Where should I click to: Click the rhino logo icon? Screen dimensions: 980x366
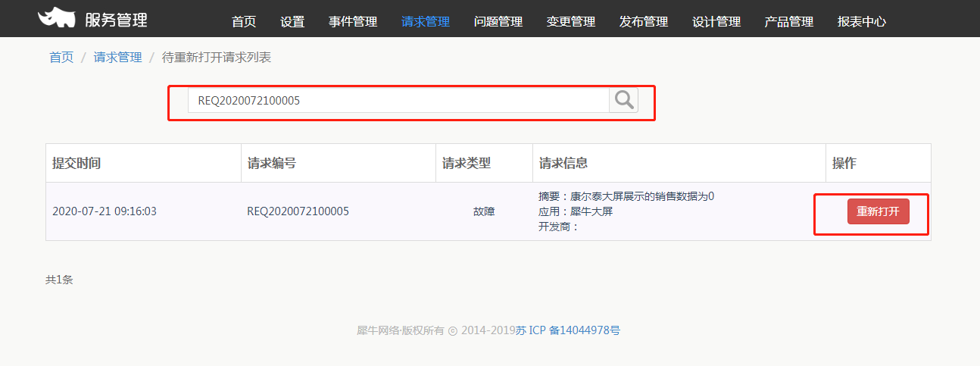pos(57,18)
